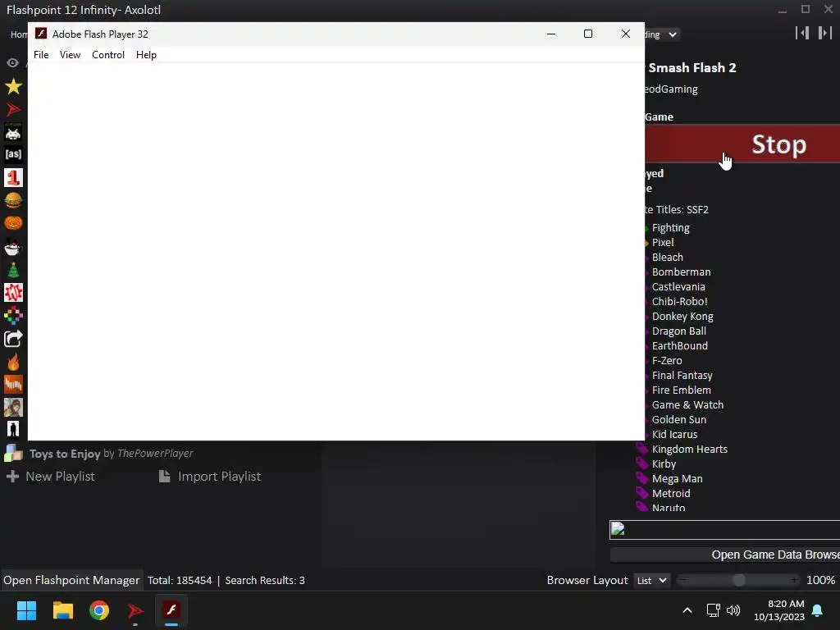Toggle the eye visibility icon in Flashpoint sidebar
This screenshot has width=840, height=630.
point(13,62)
